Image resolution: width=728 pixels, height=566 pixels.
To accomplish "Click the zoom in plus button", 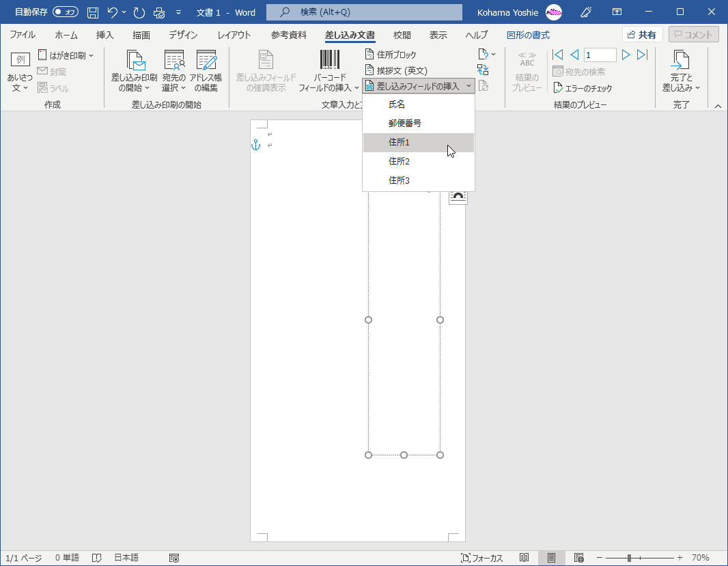I will point(680,558).
